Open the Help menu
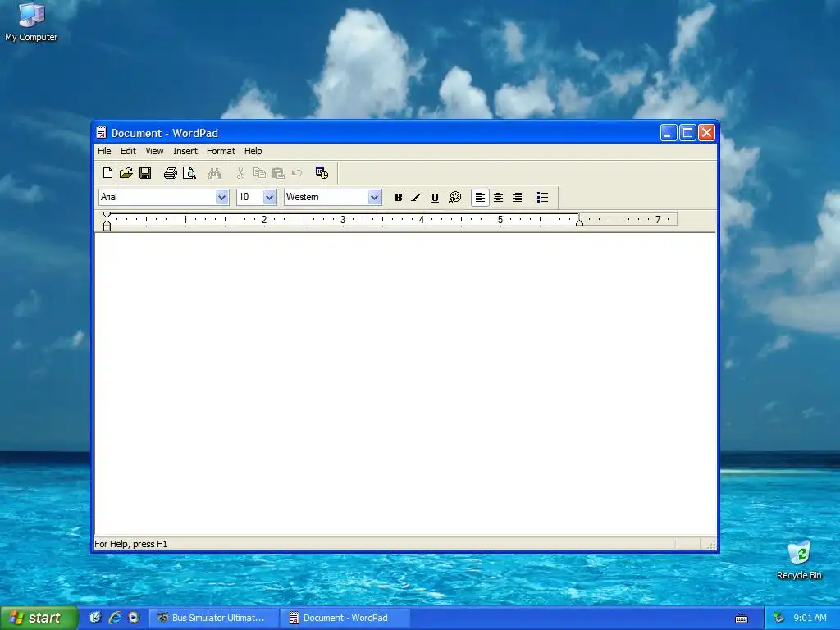Screen dimensions: 840x630 pos(253,151)
